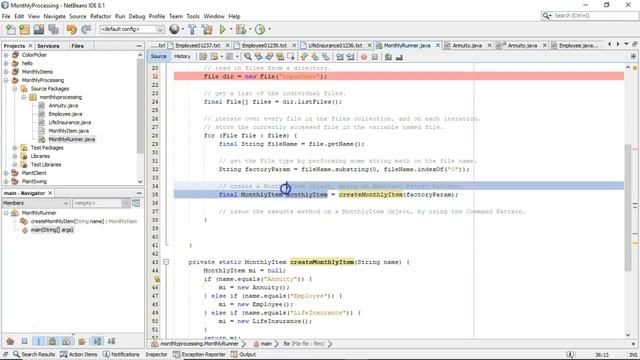This screenshot has height=360, width=640.
Task: Click the browser globe icon in toolbar
Action: point(174,29)
